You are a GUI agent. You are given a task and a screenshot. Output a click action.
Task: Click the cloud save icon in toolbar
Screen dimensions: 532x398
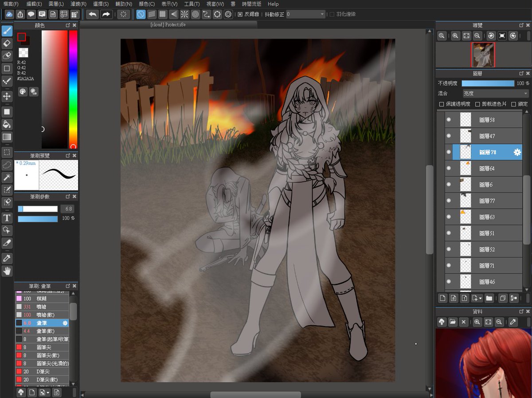click(x=9, y=14)
